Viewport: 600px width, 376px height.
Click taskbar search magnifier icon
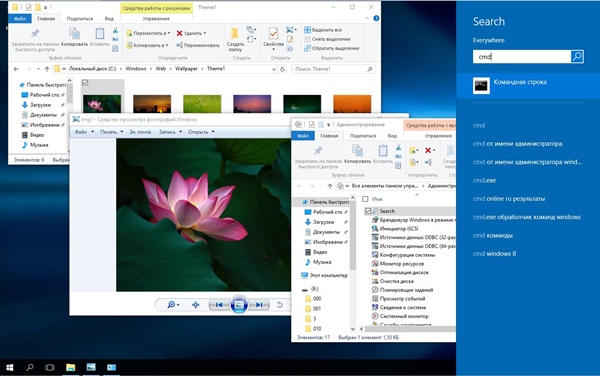click(x=29, y=367)
